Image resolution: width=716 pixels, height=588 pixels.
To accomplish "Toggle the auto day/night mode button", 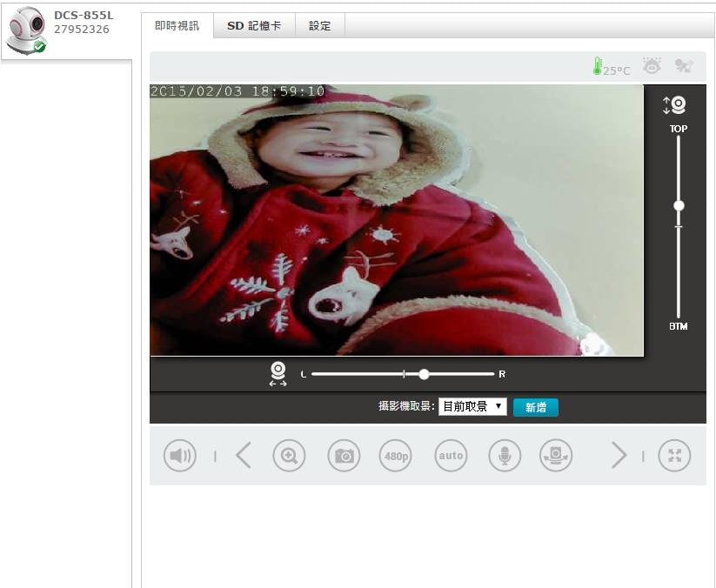I will [x=451, y=456].
